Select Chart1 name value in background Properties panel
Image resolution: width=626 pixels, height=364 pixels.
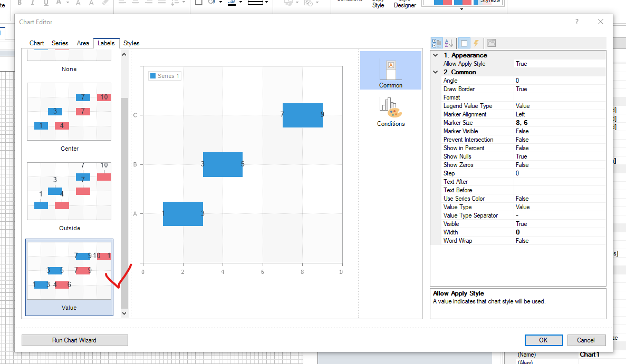click(x=590, y=355)
